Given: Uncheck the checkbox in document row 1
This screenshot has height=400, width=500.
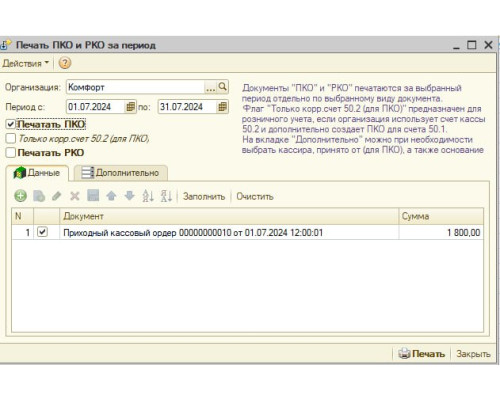Looking at the screenshot, I should coord(42,232).
